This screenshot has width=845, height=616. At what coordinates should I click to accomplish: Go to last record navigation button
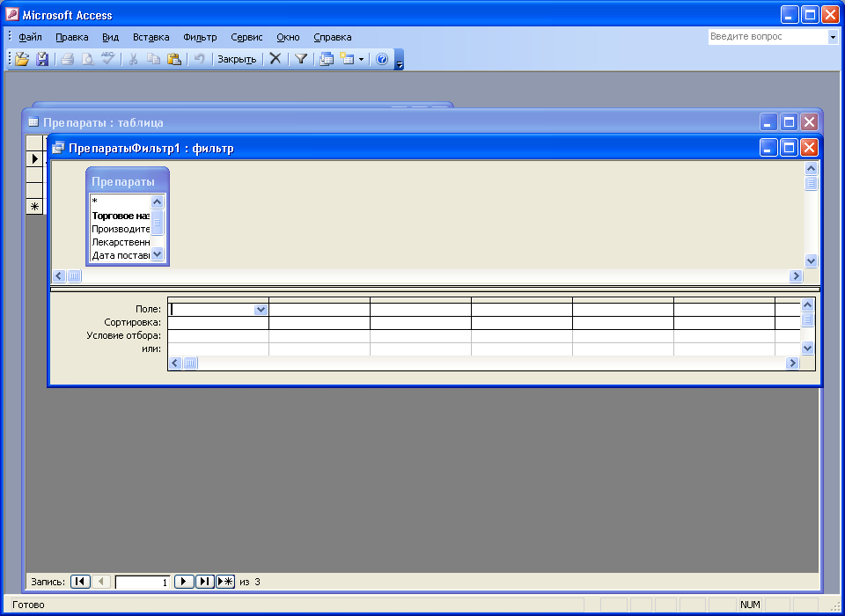[x=205, y=582]
